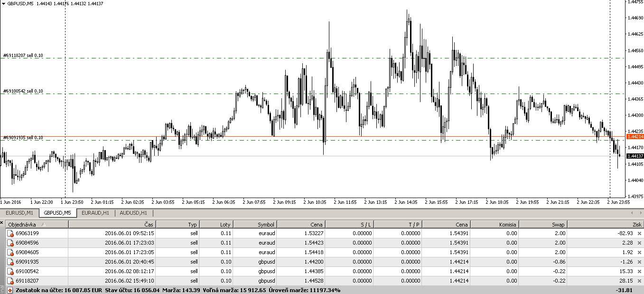Sort by the S / L column header
644x294 pixels.
[350, 224]
